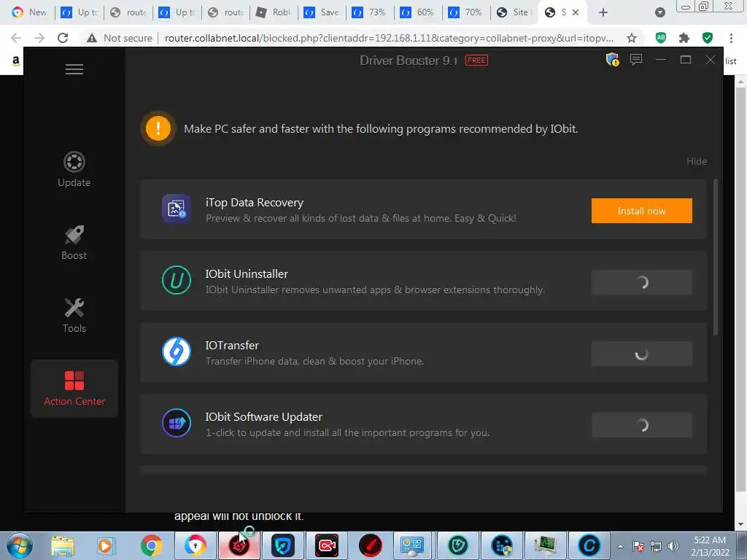Click the IObit Uninstaller icon
The image size is (747, 560).
[x=177, y=280]
